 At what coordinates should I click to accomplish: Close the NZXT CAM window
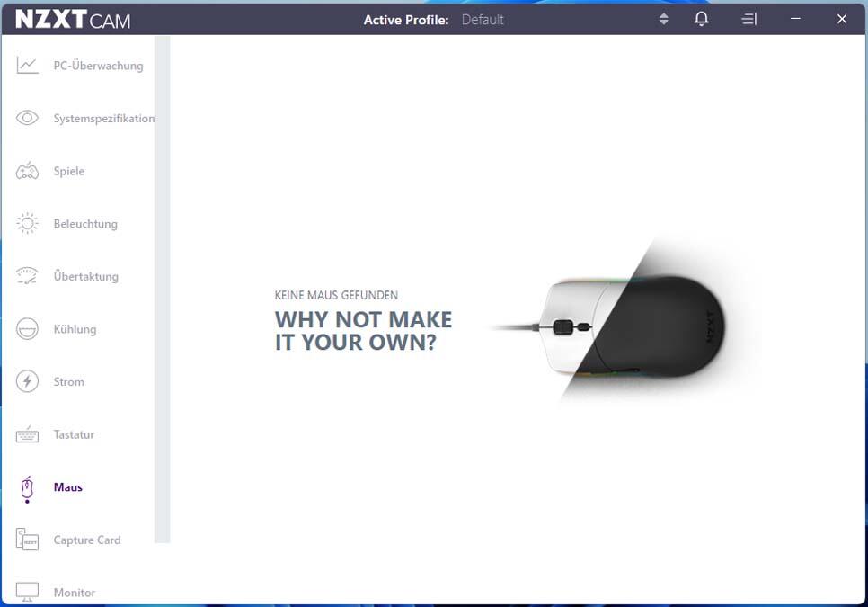coord(842,19)
